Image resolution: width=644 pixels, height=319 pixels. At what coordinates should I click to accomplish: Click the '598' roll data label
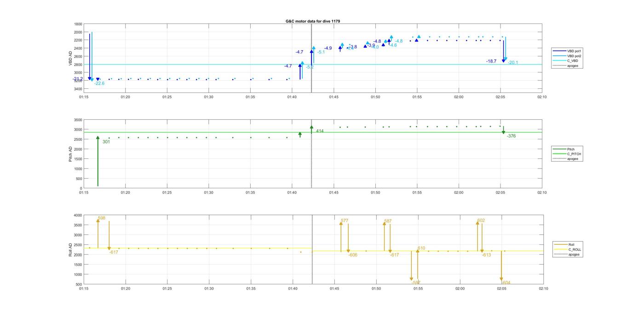(102, 218)
